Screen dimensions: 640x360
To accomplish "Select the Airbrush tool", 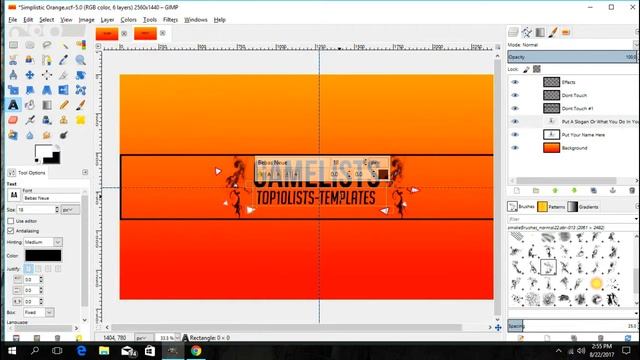I will (x=30, y=120).
